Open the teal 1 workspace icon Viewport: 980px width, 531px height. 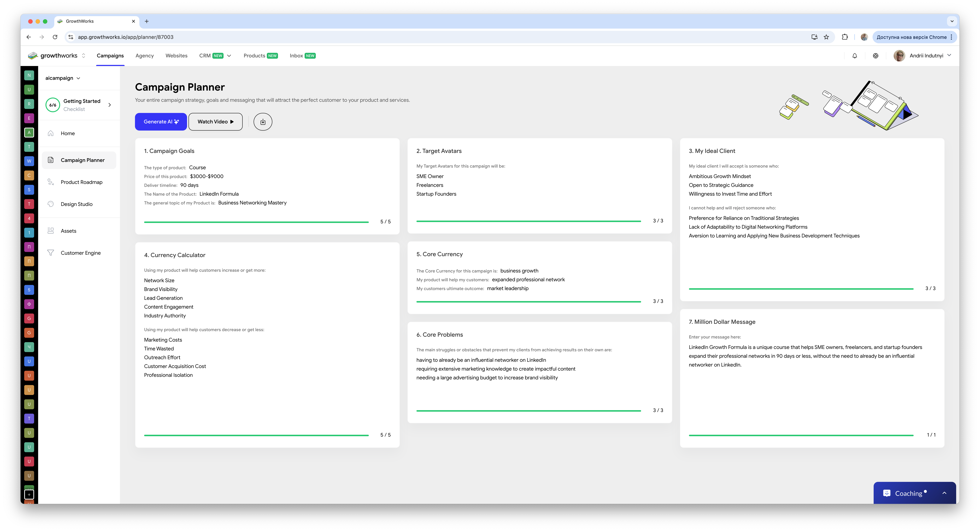pyautogui.click(x=29, y=233)
